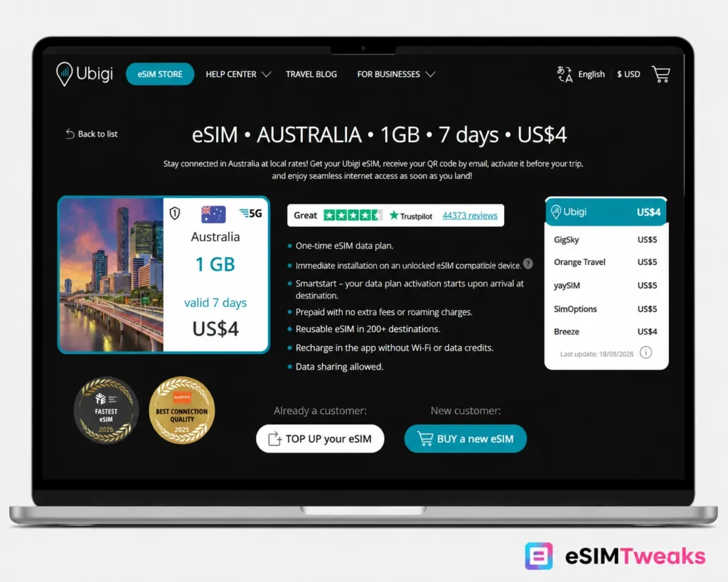
Task: Click the Trustpilot star rating
Action: click(353, 215)
